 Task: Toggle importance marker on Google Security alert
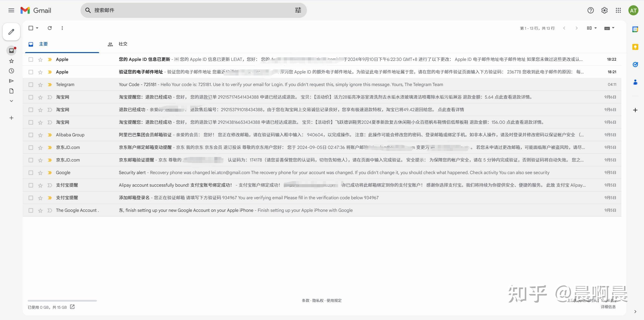point(50,173)
